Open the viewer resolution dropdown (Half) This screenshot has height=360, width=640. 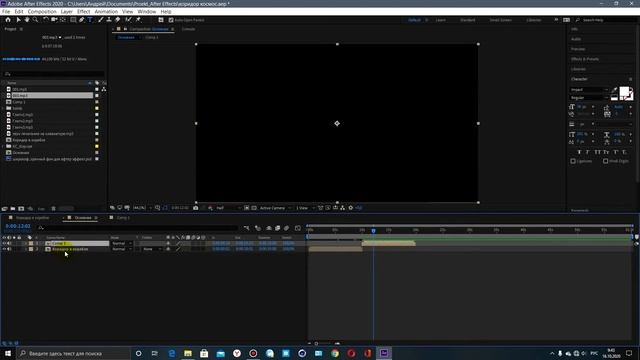228,208
